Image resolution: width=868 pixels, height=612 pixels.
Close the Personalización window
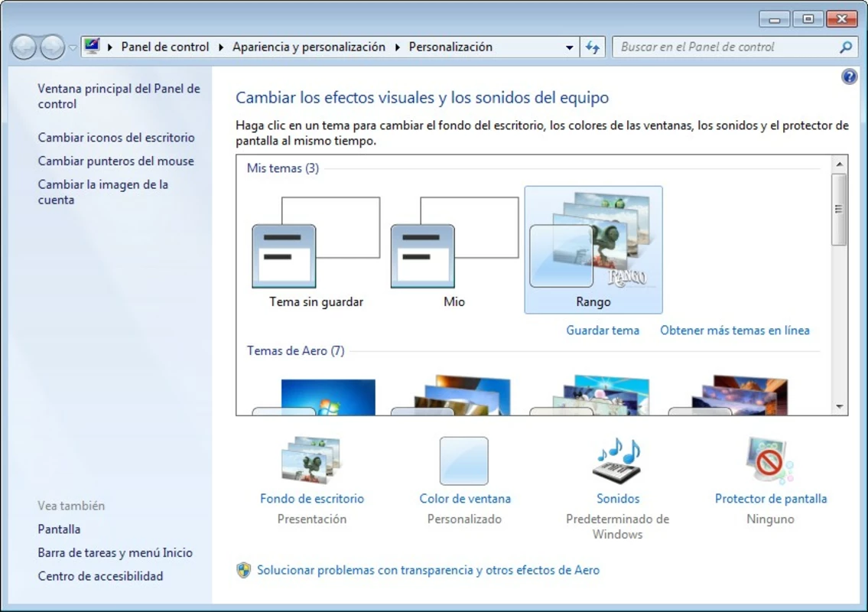841,19
